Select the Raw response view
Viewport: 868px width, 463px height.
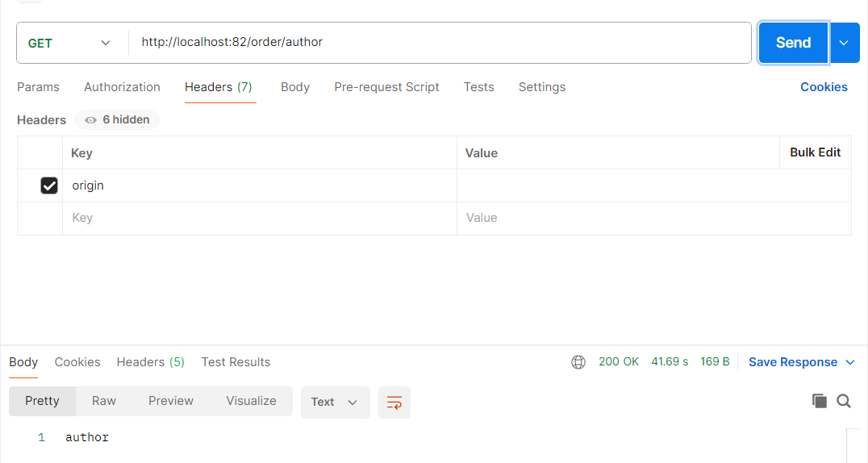pos(104,401)
